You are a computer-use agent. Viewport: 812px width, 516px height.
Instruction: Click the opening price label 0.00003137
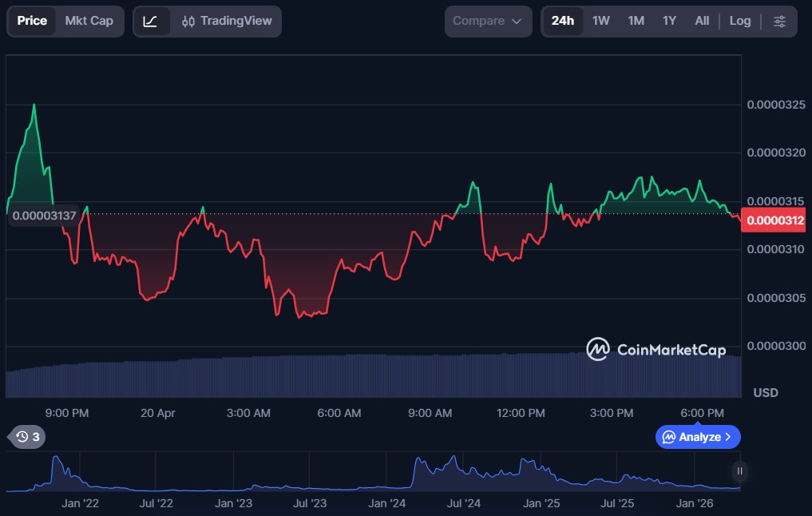43,215
